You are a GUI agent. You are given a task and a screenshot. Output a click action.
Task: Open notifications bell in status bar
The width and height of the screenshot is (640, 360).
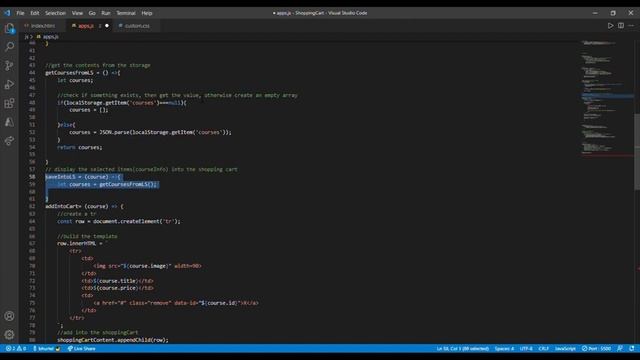pyautogui.click(x=632, y=349)
